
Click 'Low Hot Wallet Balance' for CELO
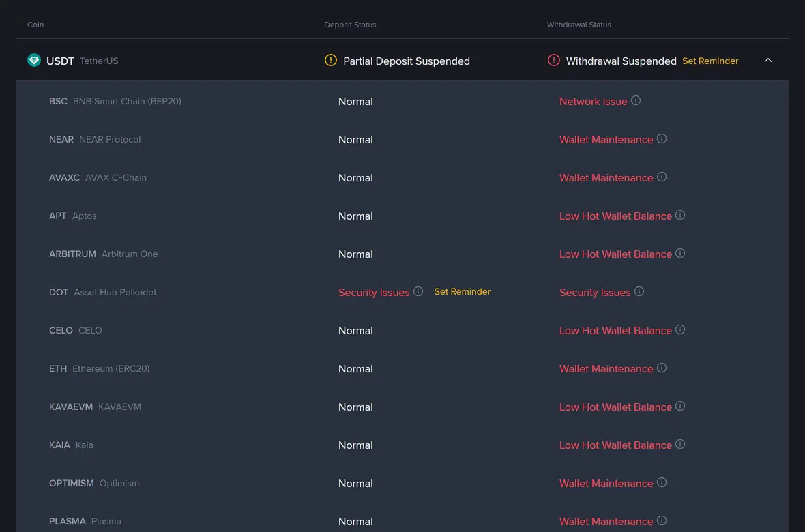tap(615, 331)
